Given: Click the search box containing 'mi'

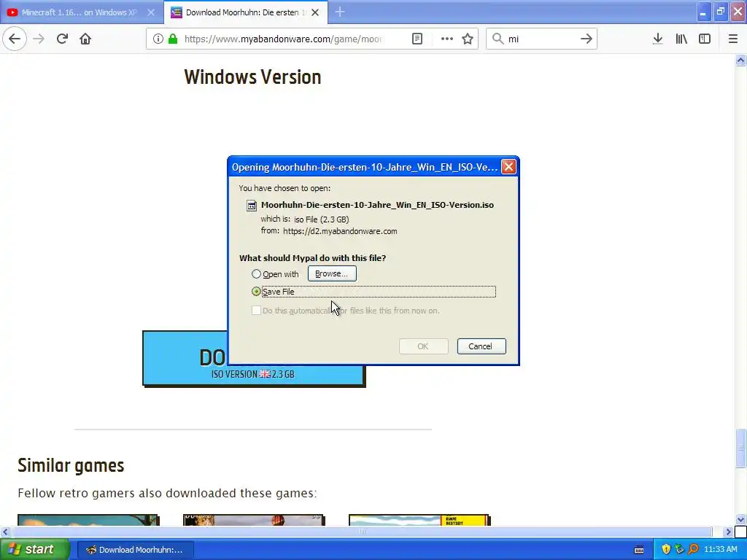Looking at the screenshot, I should click(541, 39).
